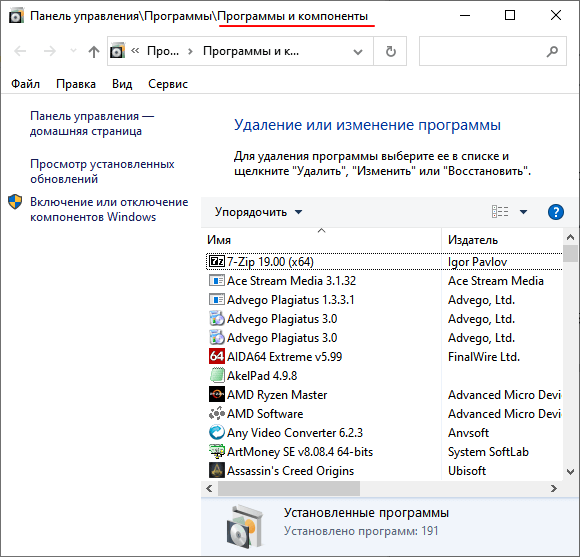Screen dimensions: 580x557
Task: Click the vertical scrollbar up arrow
Action: coord(570,237)
